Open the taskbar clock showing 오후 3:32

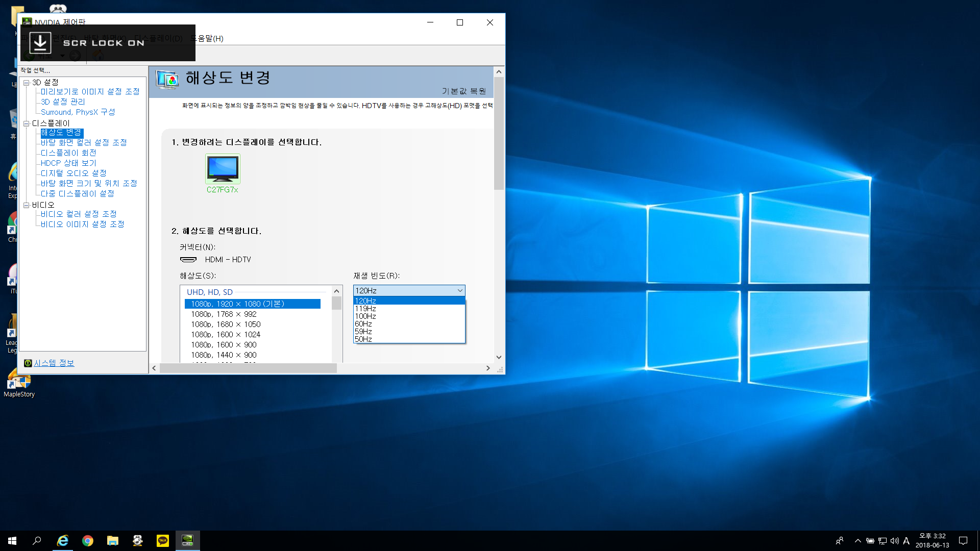pos(933,541)
